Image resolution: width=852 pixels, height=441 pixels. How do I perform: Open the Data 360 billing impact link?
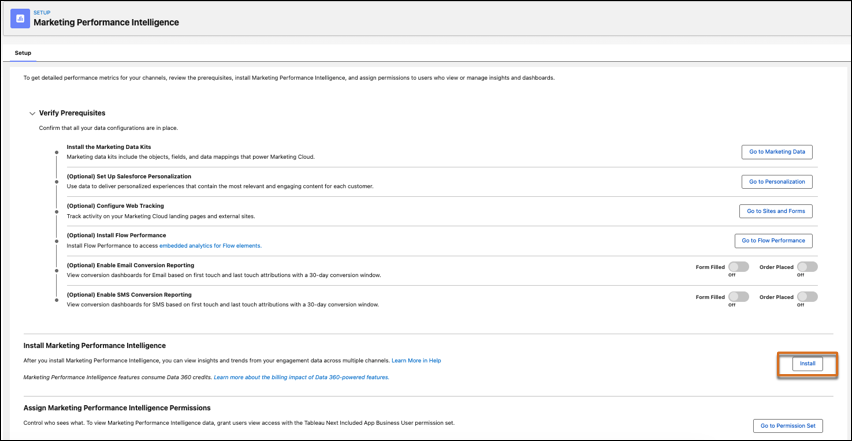[301, 377]
